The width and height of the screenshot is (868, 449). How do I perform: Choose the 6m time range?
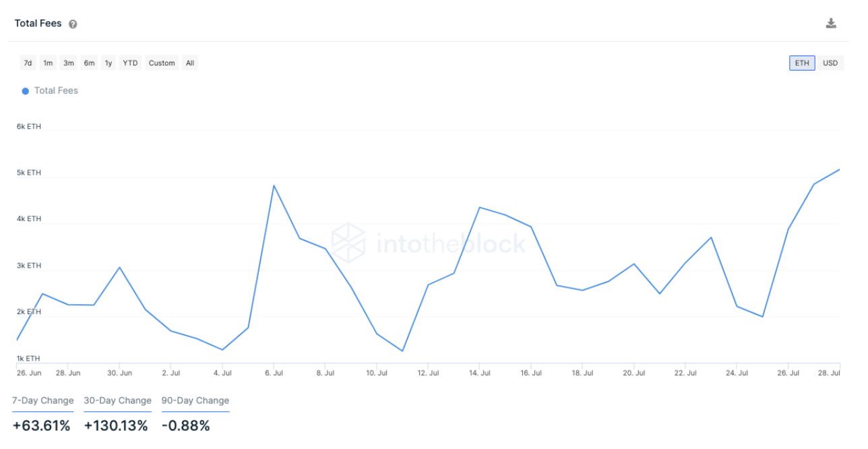[x=89, y=63]
